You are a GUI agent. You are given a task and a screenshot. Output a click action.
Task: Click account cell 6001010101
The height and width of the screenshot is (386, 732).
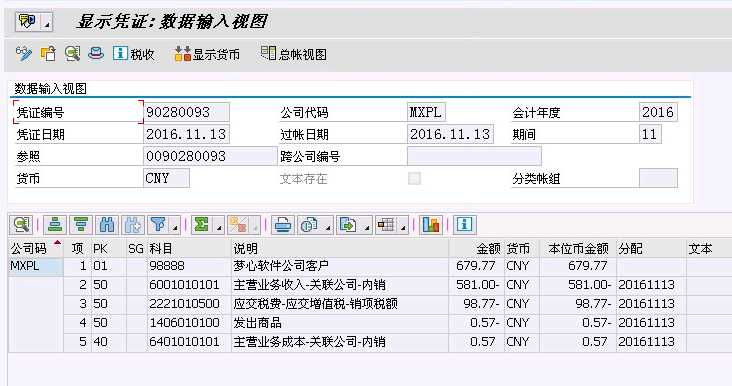[189, 285]
